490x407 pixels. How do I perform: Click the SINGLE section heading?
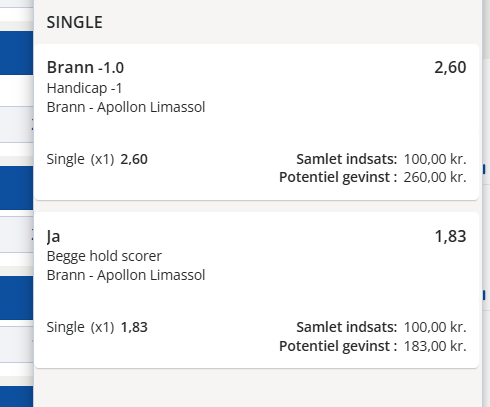pyautogui.click(x=74, y=22)
